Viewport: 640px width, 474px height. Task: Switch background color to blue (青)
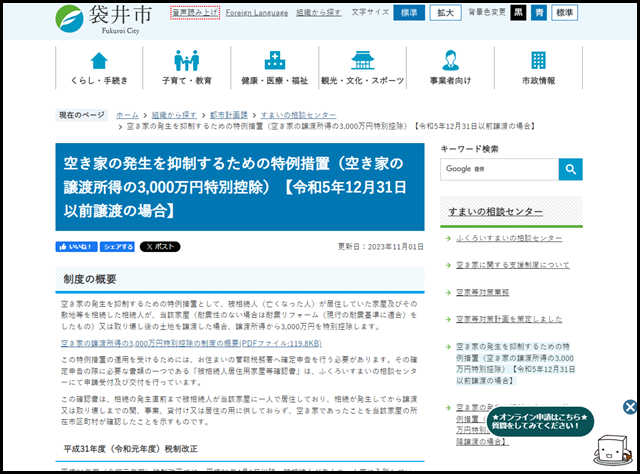[x=539, y=13]
